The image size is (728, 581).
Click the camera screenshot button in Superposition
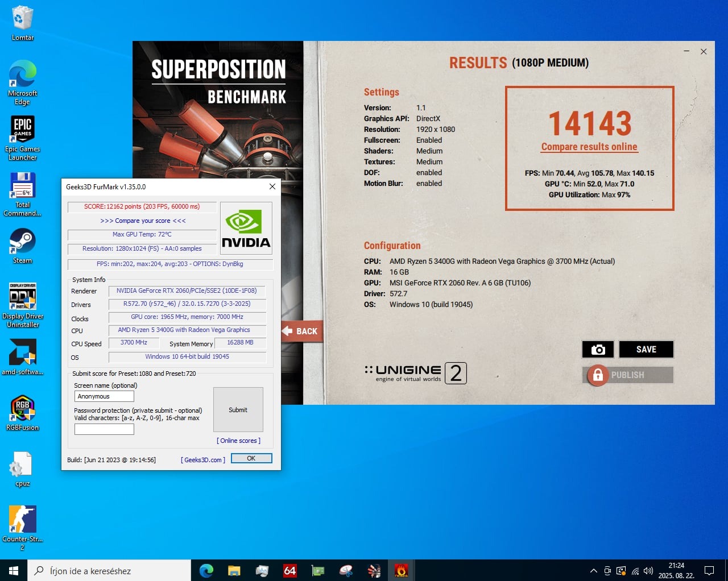[598, 350]
